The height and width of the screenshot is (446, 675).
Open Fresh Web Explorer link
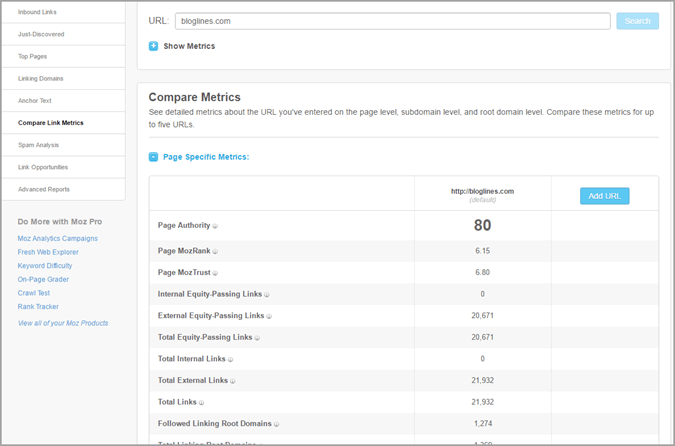[x=48, y=252]
